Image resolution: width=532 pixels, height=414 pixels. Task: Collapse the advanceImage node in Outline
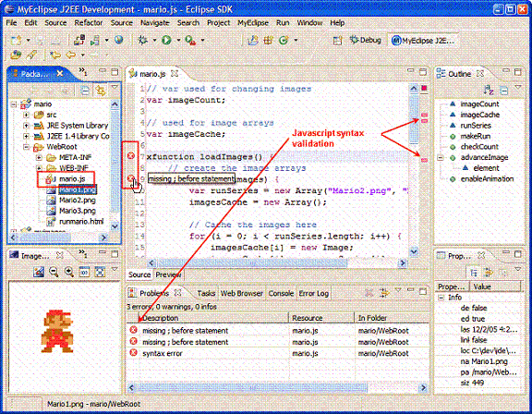(441, 158)
